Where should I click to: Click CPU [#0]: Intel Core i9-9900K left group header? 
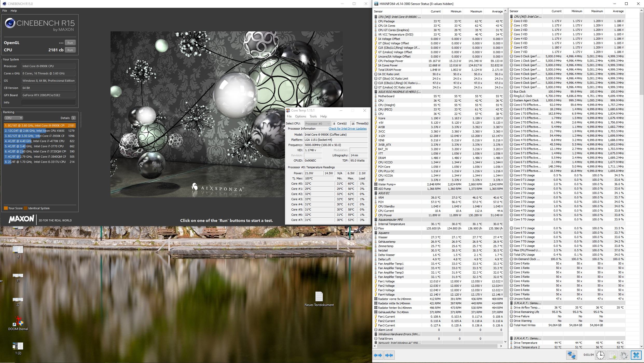click(x=399, y=17)
